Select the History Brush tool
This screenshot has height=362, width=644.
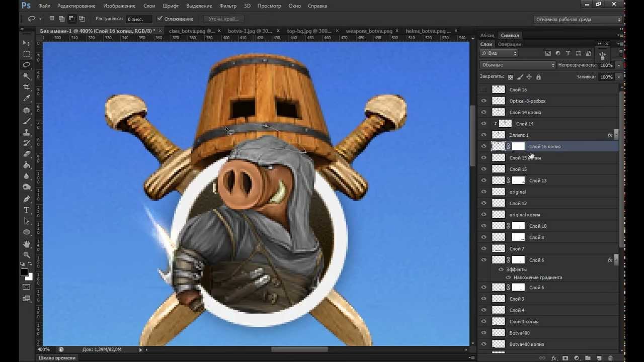(x=27, y=143)
